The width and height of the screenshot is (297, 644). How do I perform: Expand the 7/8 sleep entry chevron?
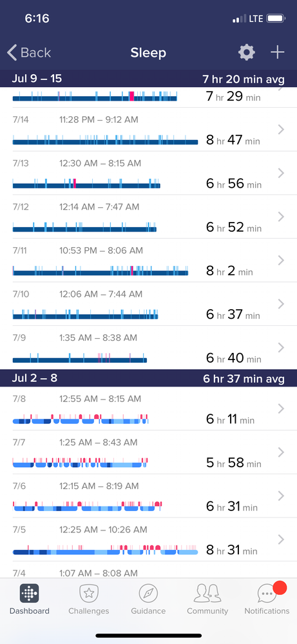(x=281, y=408)
